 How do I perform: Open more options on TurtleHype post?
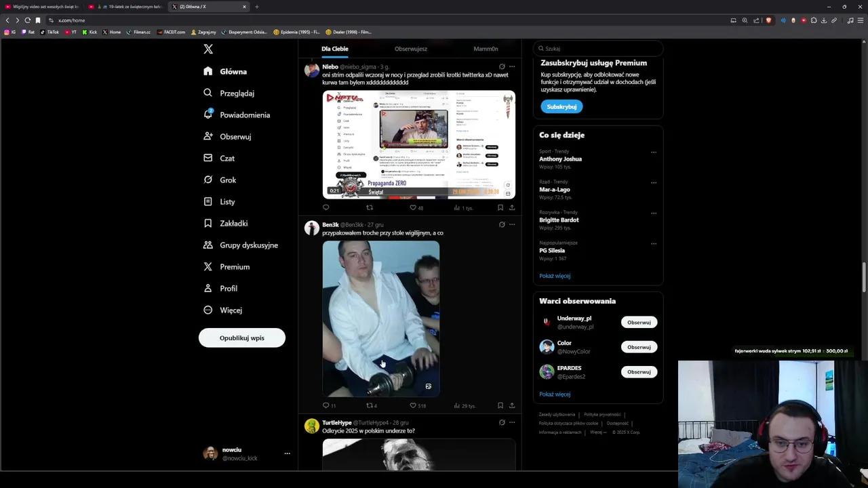click(x=512, y=422)
